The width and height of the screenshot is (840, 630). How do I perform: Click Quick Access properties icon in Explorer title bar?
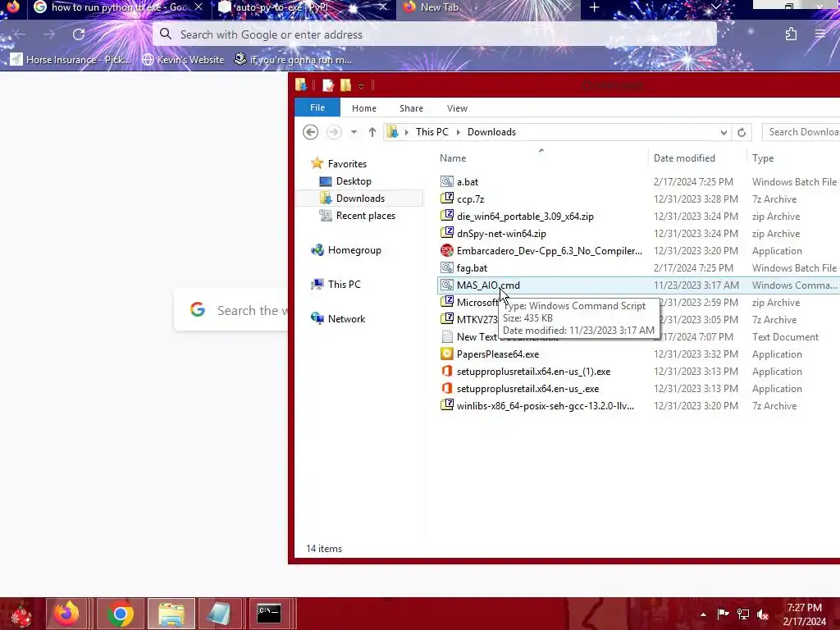tap(328, 85)
